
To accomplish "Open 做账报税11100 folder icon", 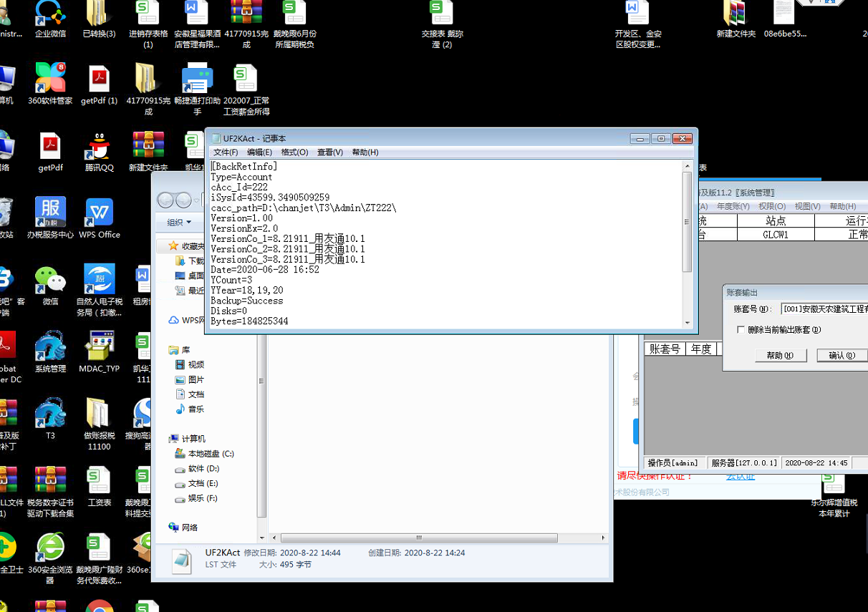I will [99, 424].
